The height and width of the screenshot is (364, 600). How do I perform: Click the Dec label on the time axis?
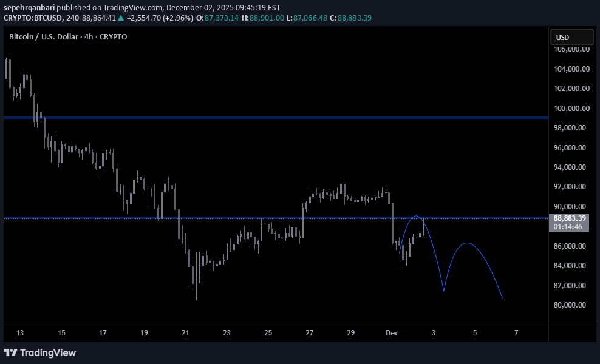(x=392, y=332)
